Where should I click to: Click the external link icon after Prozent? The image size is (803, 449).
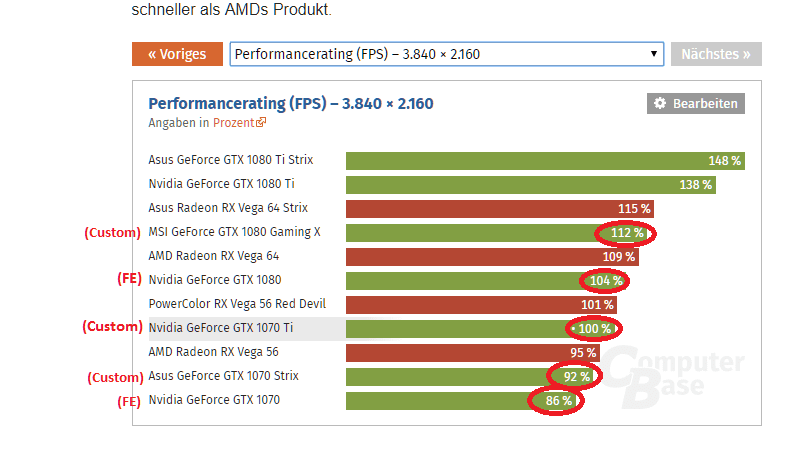(261, 122)
